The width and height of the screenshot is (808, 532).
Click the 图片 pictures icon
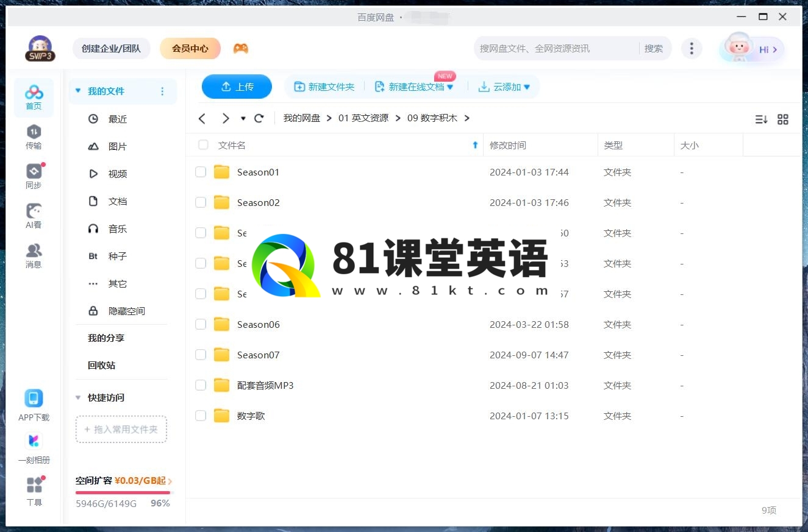[93, 146]
